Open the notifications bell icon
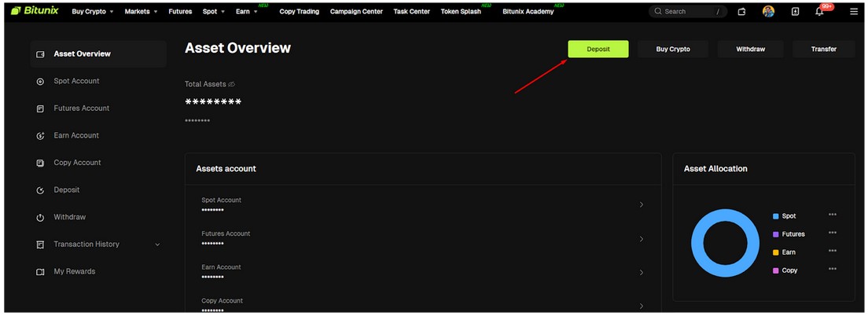The height and width of the screenshot is (316, 868). pos(819,12)
